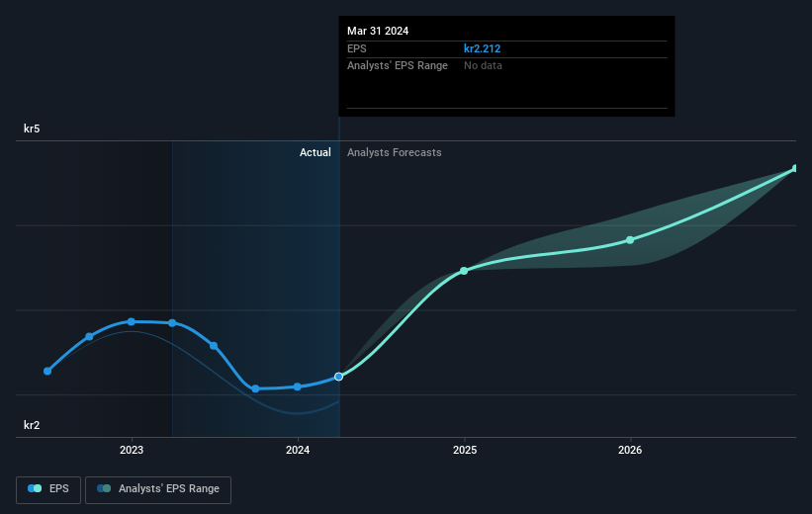812x514 pixels.
Task: Click the EPS data point at 2023
Action: [x=131, y=322]
